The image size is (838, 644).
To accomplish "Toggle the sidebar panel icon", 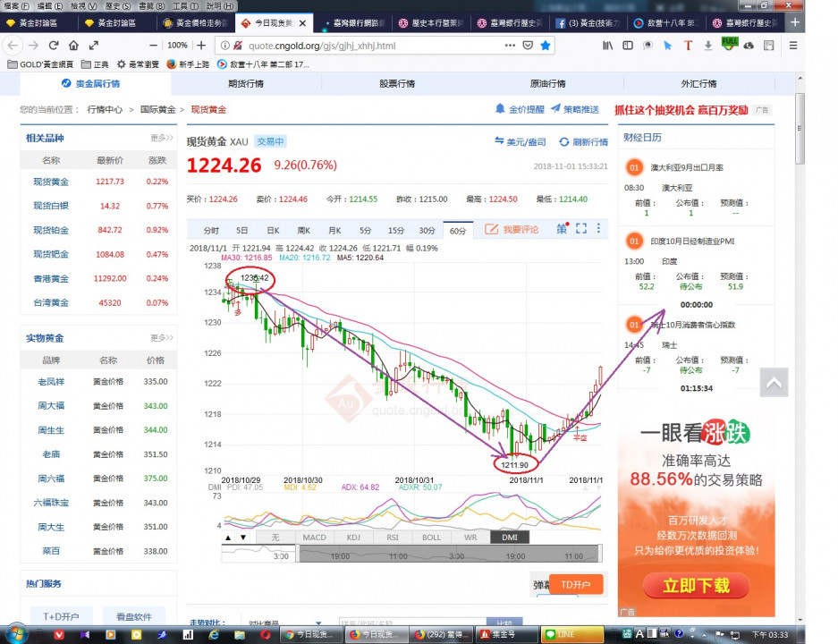I will point(628,46).
